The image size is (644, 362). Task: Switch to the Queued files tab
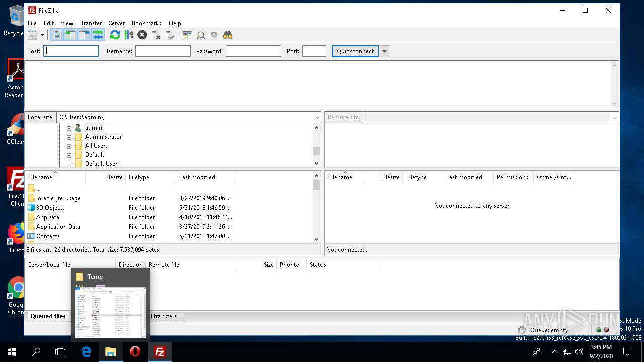click(48, 316)
